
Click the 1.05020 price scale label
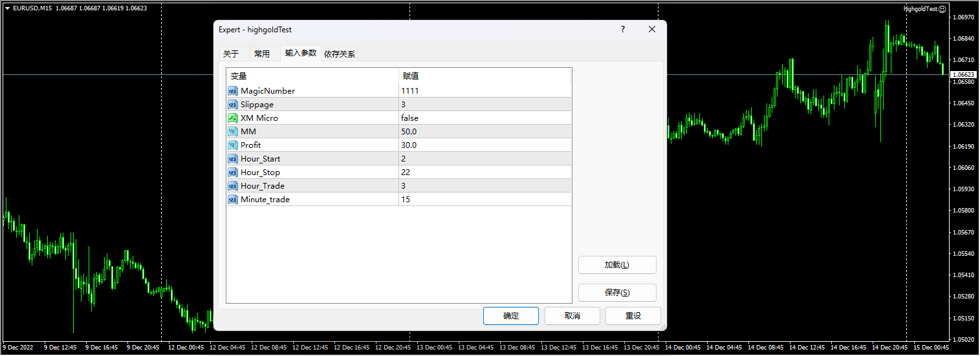tap(963, 339)
